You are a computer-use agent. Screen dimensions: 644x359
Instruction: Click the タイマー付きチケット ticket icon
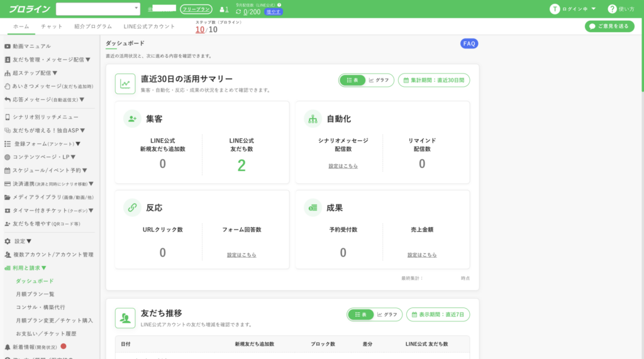(x=8, y=211)
